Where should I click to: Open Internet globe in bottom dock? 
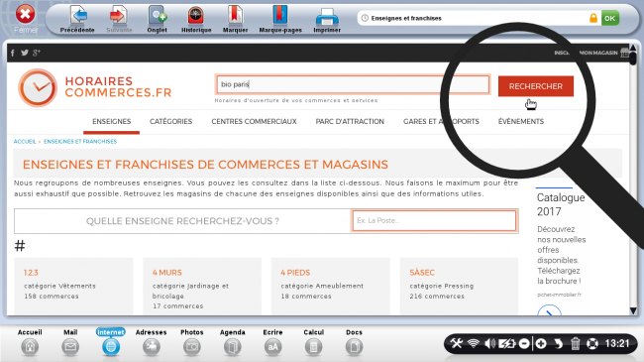point(111,347)
